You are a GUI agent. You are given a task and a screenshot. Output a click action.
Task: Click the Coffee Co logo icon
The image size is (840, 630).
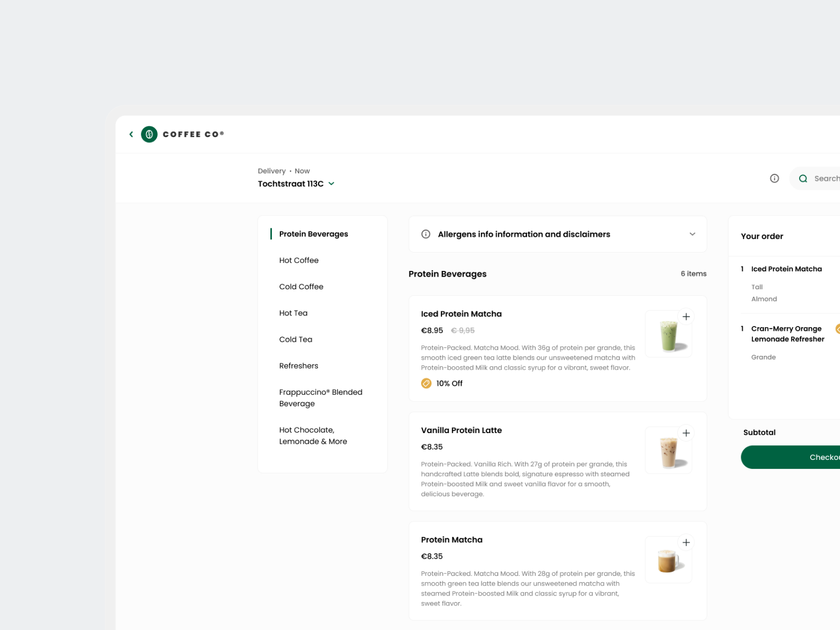coord(149,134)
